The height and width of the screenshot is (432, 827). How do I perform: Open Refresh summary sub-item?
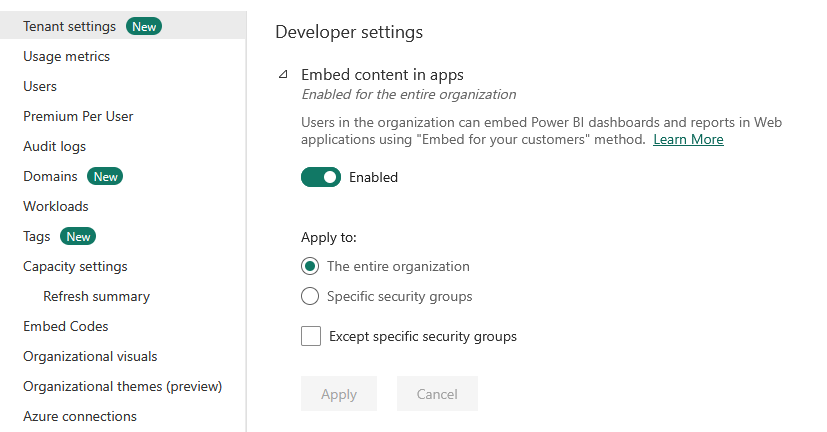click(x=96, y=296)
